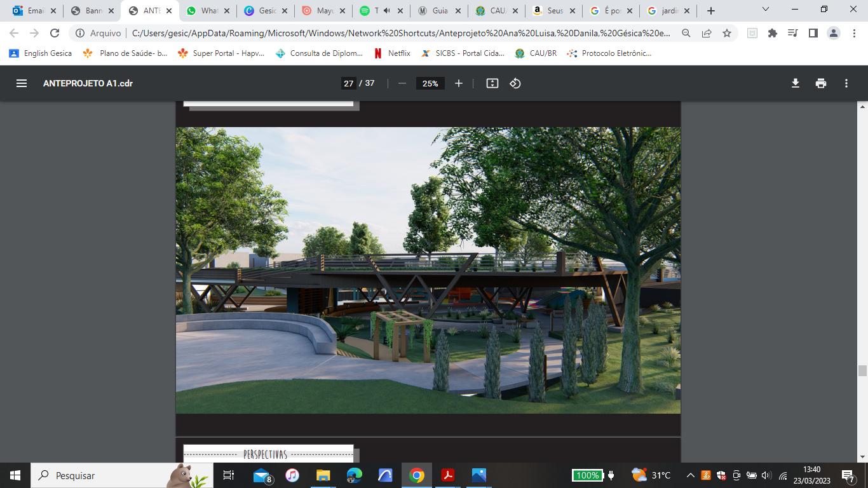868x488 pixels.
Task: Open Chrome Extensions puzzle icon
Action: [x=773, y=33]
